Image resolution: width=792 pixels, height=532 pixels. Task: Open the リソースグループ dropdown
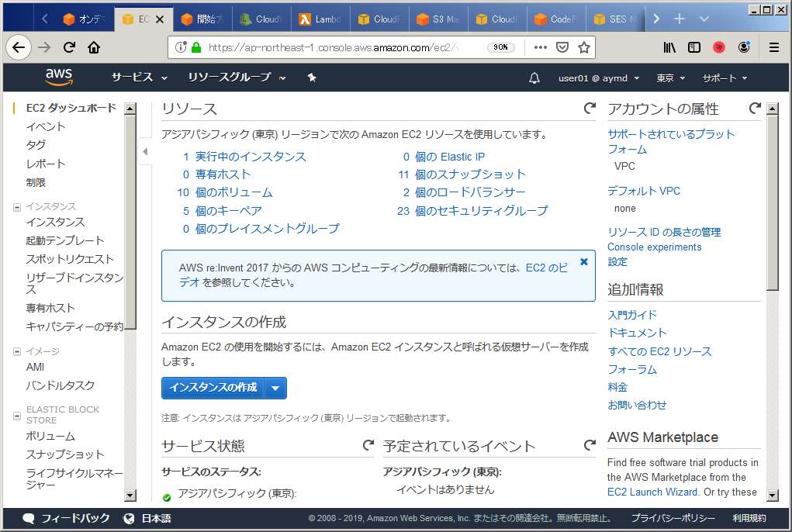click(237, 78)
